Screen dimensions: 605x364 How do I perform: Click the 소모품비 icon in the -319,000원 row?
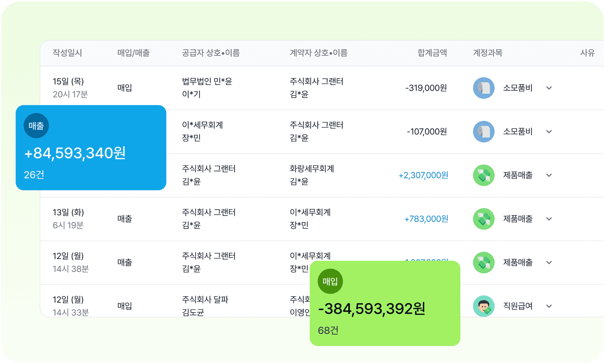tap(483, 88)
